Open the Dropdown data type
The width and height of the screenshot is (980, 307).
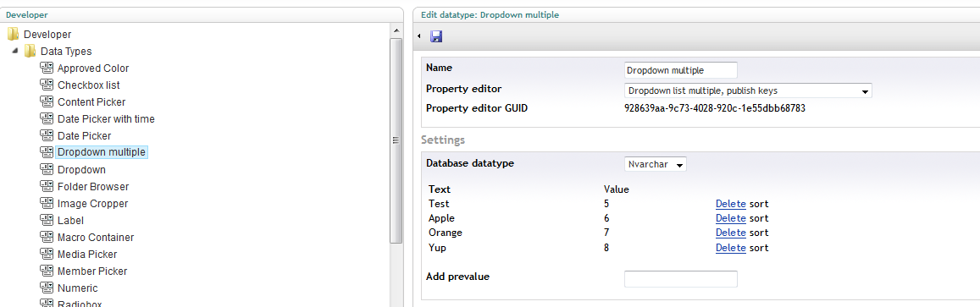tap(81, 170)
